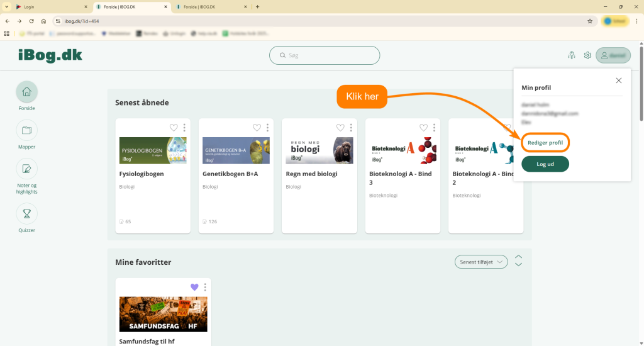
Task: Click the Forside home icon
Action: (x=26, y=92)
